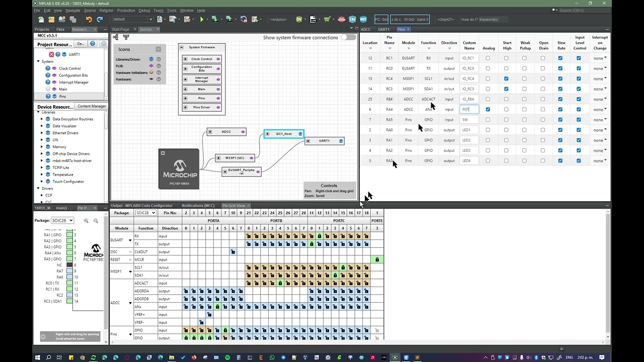Zoom out on the package view
Viewport: 644px width, 362px height.
(96, 221)
